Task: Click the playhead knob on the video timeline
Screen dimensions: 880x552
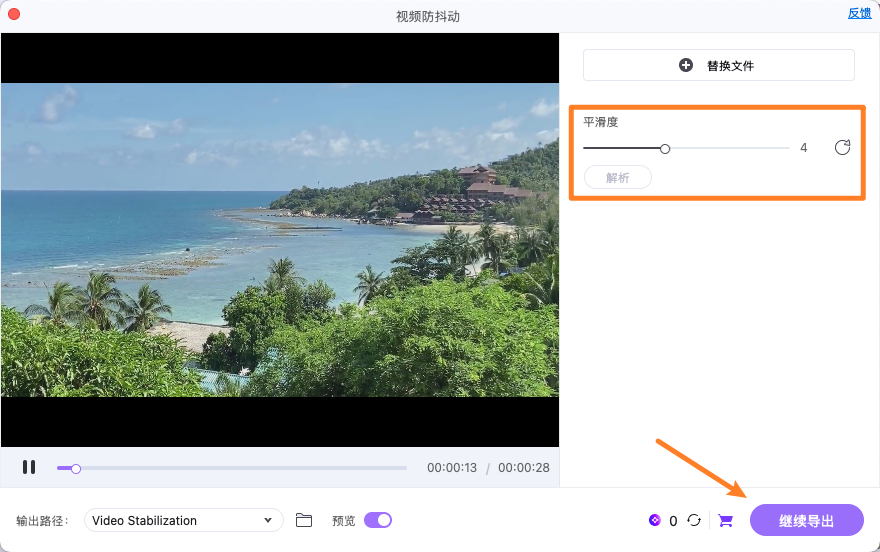Action: point(75,468)
